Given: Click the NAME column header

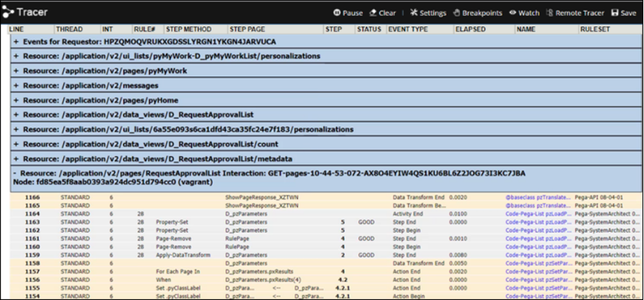Looking at the screenshot, I should (x=526, y=29).
